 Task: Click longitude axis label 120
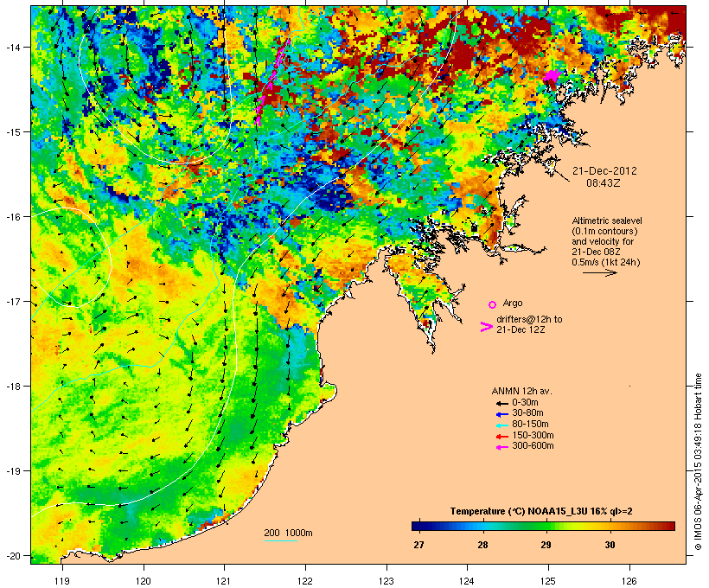pyautogui.click(x=144, y=581)
